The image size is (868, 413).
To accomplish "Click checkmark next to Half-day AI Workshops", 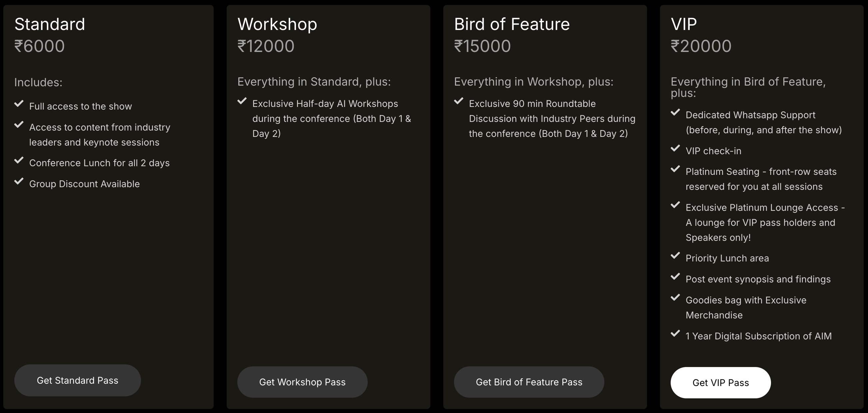I will (x=242, y=101).
